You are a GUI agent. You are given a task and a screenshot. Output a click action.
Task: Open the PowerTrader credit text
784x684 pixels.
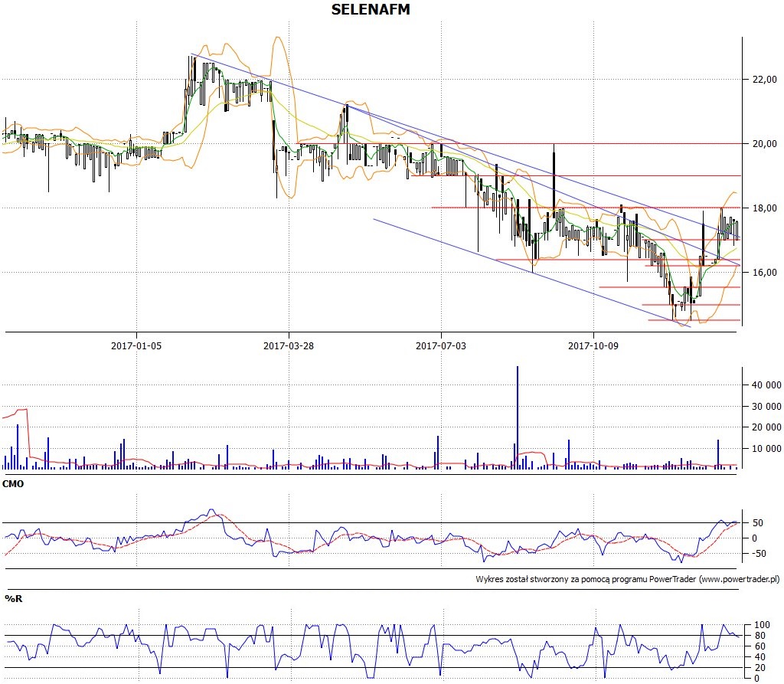(628, 579)
